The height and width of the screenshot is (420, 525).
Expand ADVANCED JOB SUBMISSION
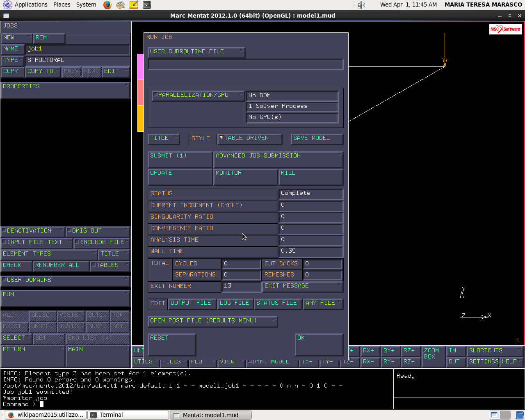(278, 159)
